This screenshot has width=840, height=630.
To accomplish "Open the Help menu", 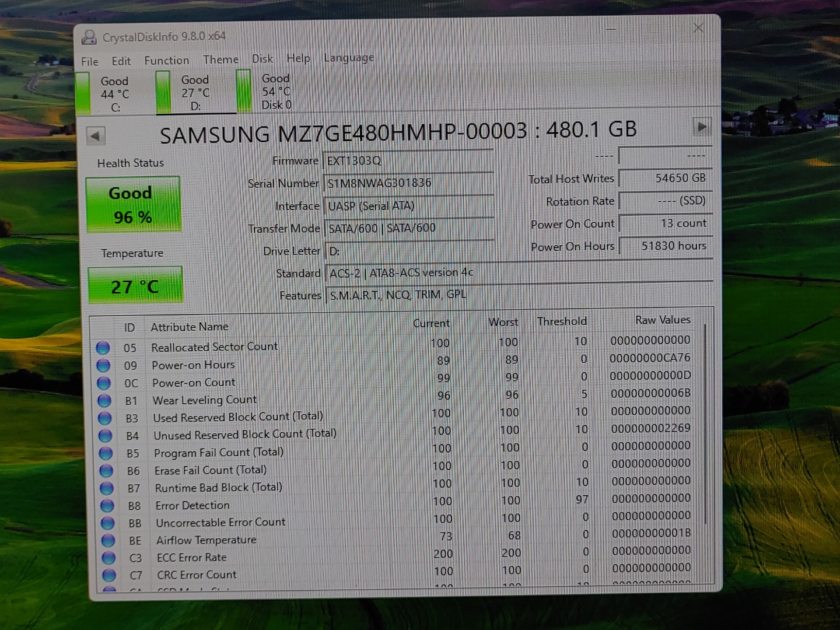I will tap(298, 58).
